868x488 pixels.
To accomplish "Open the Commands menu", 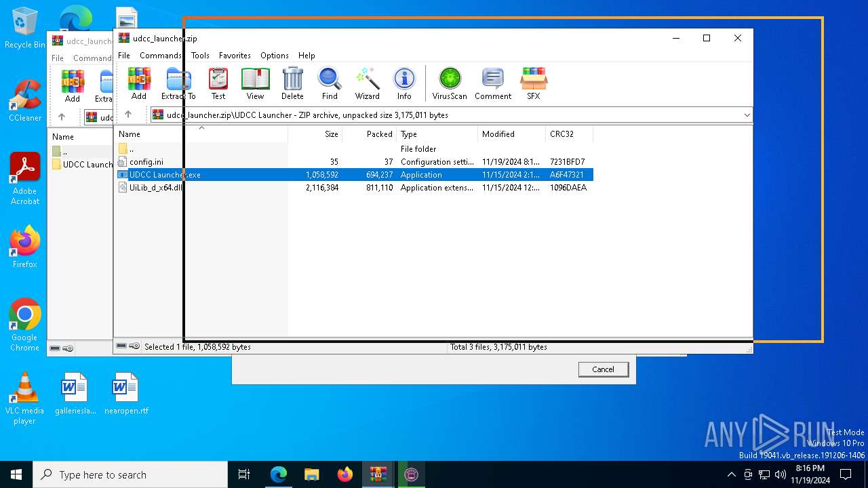I will (x=161, y=56).
